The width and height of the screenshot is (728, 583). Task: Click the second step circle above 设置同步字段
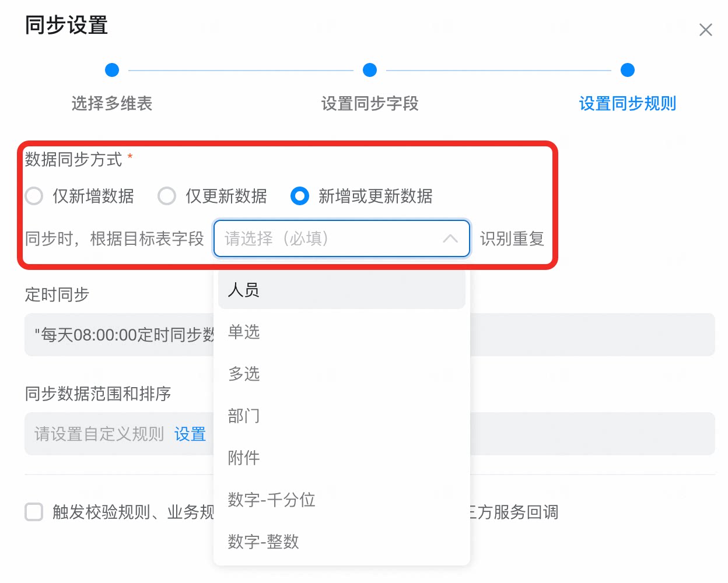pyautogui.click(x=370, y=70)
